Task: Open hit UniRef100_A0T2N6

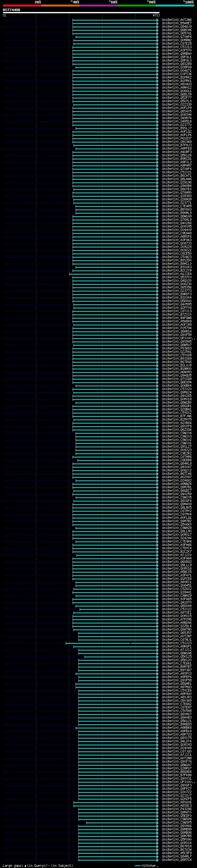Action: [x=177, y=20]
